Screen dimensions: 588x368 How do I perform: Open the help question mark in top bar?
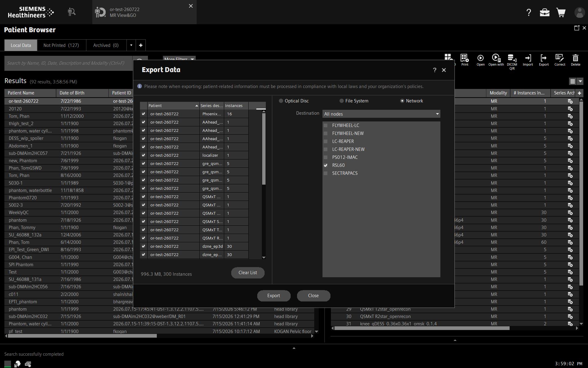(529, 12)
